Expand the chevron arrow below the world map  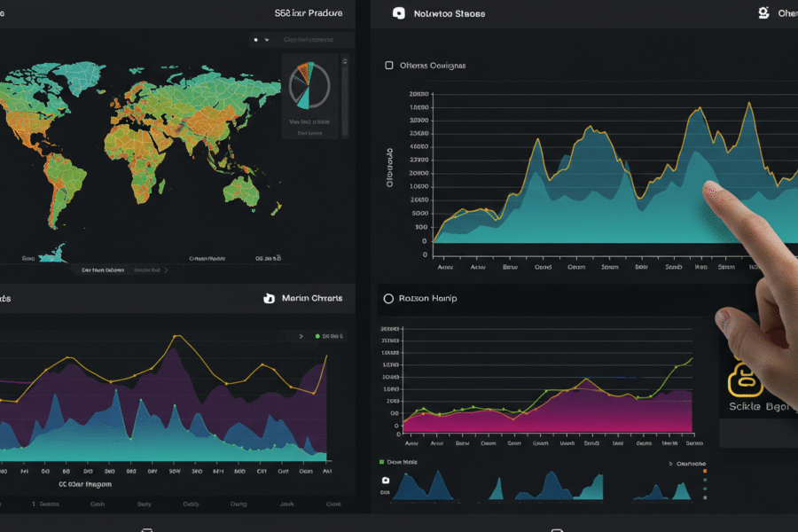165,270
